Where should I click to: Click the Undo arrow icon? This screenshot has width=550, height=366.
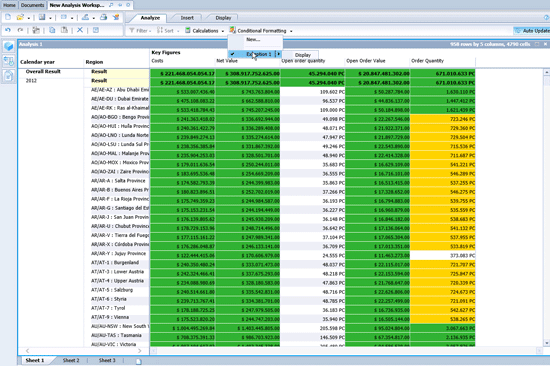point(8,30)
